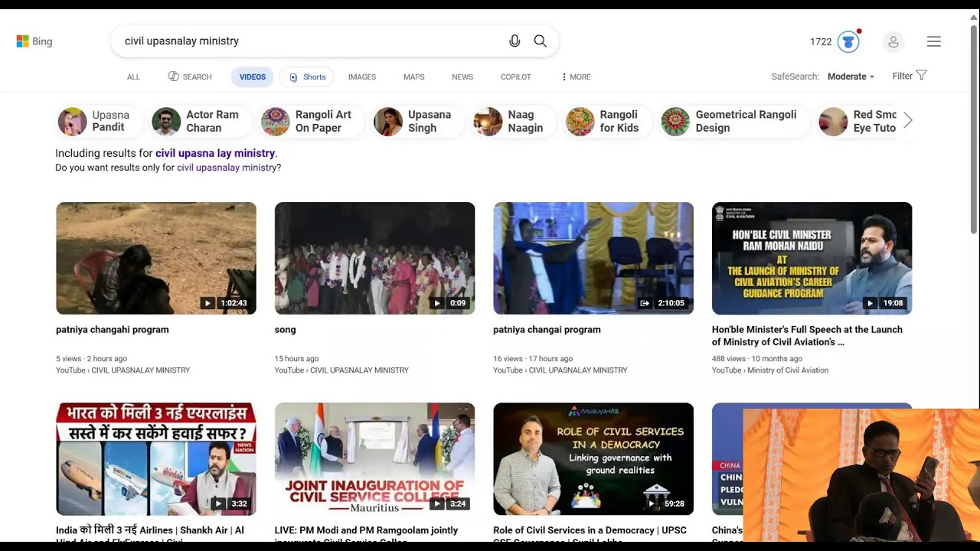Open the ALL results tab
The height and width of the screenshot is (551, 980).
pos(133,77)
